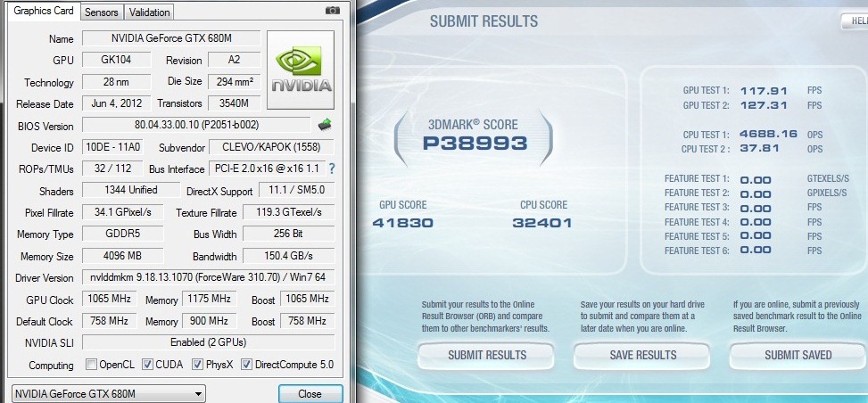Save BIOS using the green chip icon
868x403 pixels.
pos(325,125)
